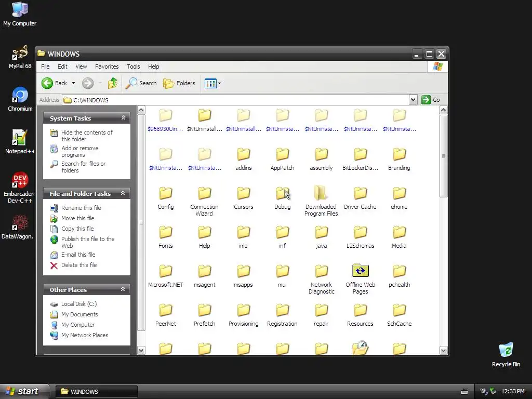Go back with the Back arrow button
This screenshot has height=399, width=532.
tap(54, 83)
